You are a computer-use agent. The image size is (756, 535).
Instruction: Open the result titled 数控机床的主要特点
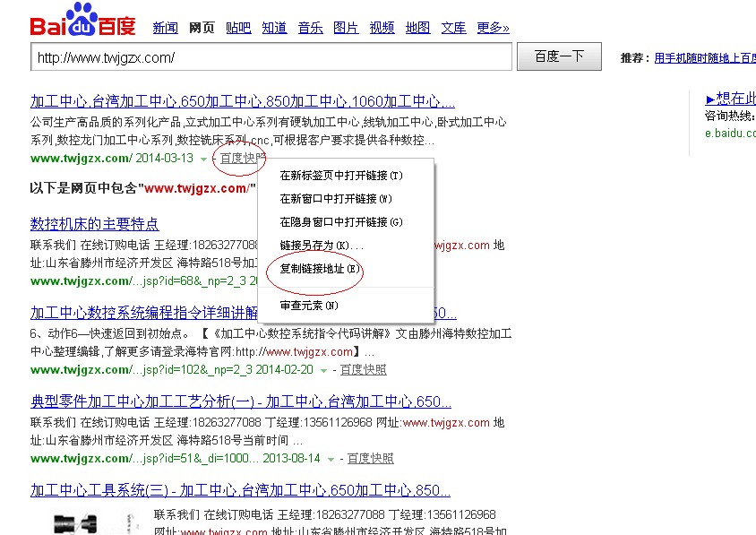[95, 224]
